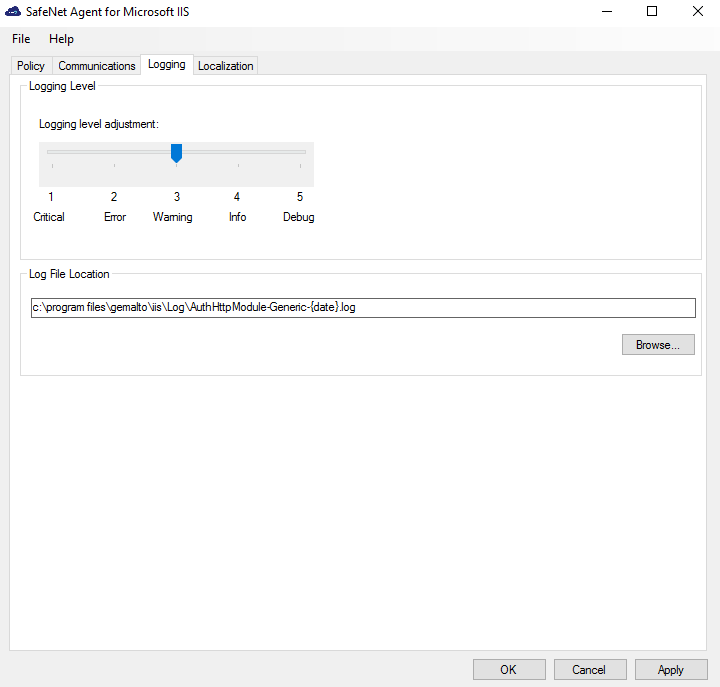Switch to the Communications tab

coord(97,66)
